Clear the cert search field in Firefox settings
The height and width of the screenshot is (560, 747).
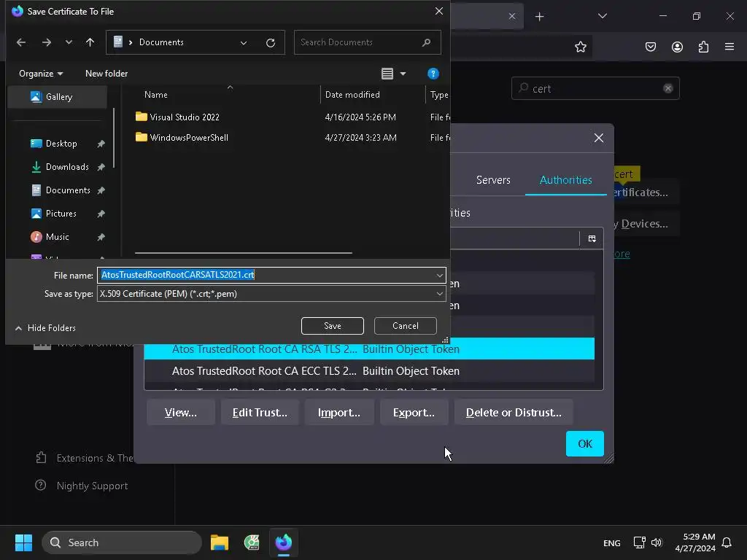click(668, 88)
